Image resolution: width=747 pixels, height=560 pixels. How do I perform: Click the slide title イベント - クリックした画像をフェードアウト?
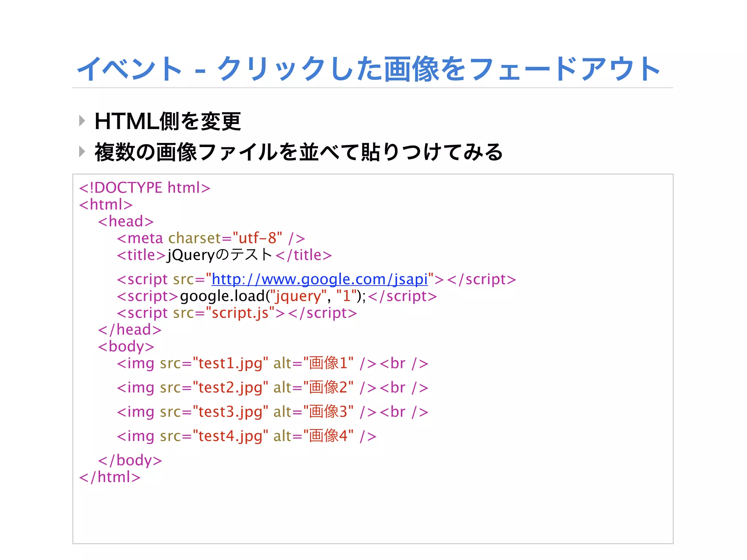[x=368, y=69]
